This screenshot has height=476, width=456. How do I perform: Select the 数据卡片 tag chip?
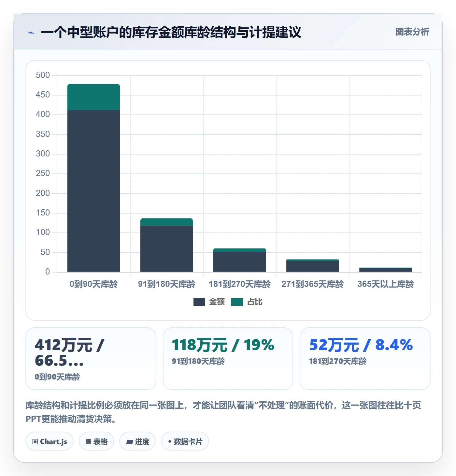point(185,441)
